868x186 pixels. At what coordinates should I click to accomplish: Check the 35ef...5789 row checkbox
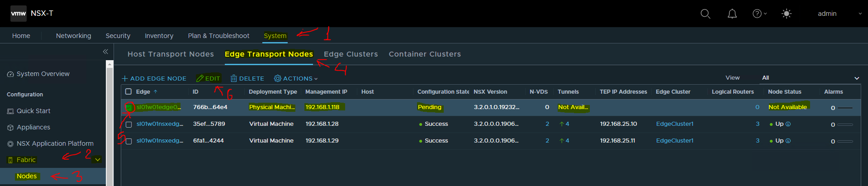coord(128,124)
